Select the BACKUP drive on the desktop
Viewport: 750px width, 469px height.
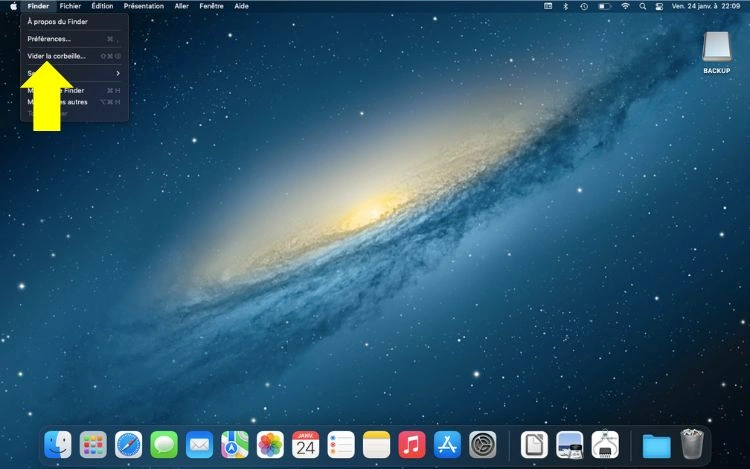pos(717,52)
